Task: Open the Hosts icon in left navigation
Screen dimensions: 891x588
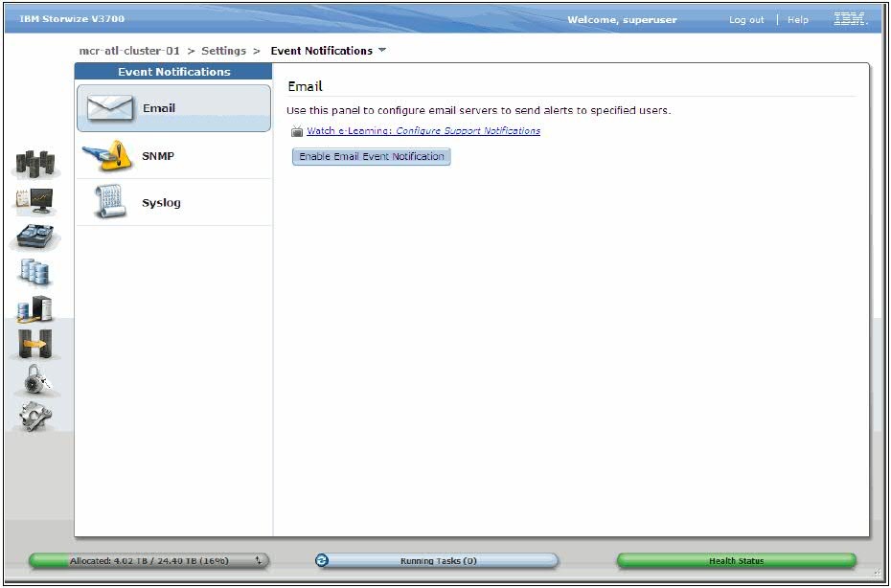Action: 34,308
